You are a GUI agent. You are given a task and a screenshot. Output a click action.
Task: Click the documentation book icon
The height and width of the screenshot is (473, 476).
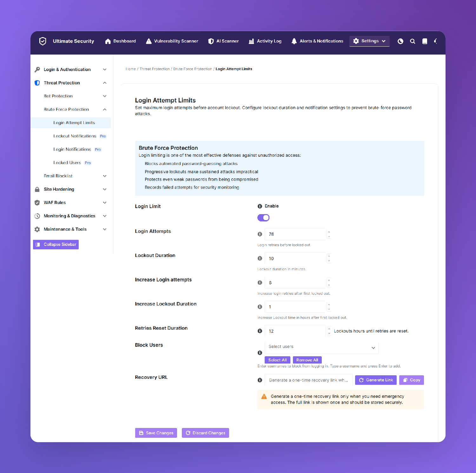click(425, 41)
